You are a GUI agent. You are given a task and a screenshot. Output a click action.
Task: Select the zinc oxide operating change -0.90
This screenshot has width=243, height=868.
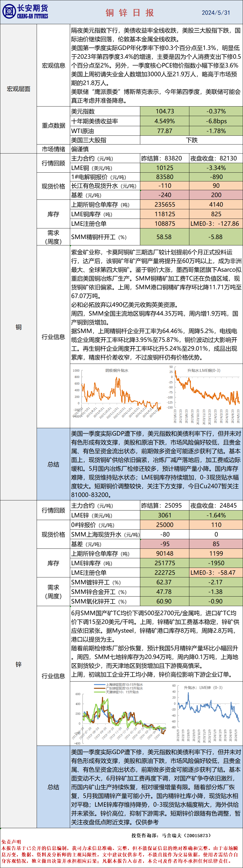coord(216,602)
